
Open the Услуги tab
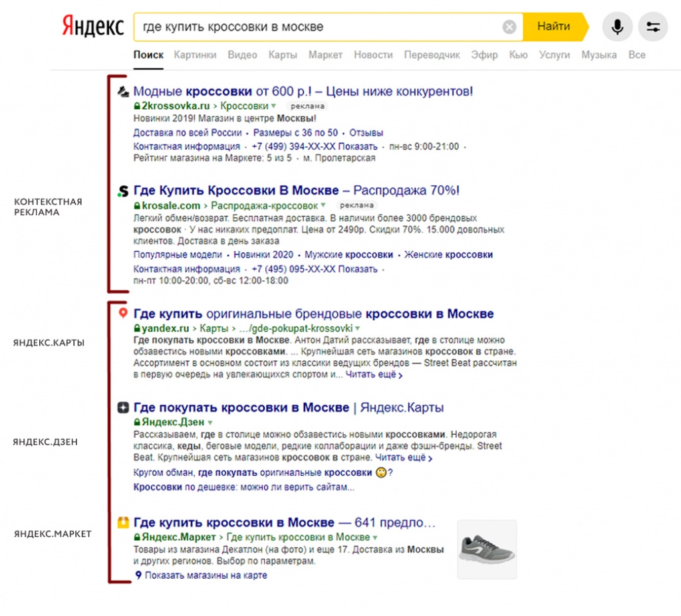(554, 55)
